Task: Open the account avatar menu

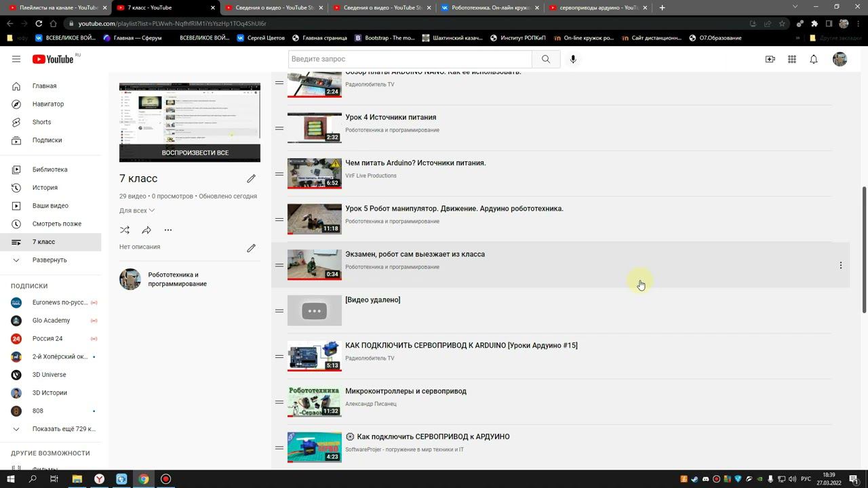Action: point(840,59)
